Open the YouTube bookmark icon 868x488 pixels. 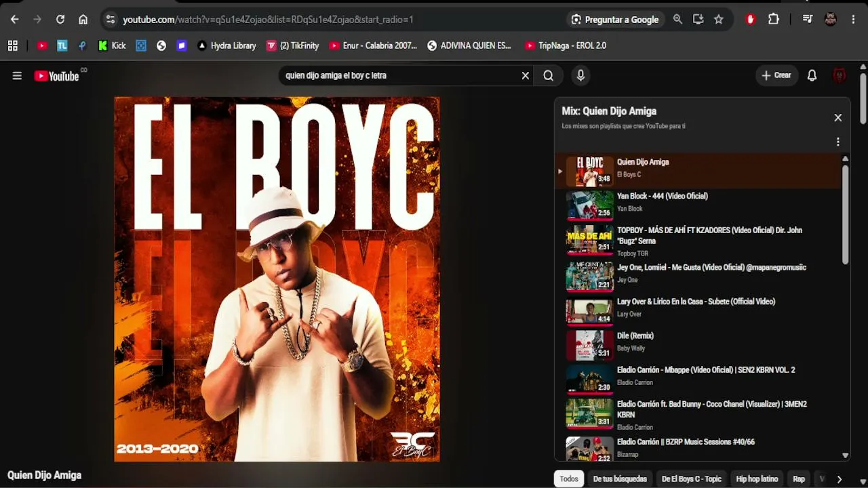(42, 45)
